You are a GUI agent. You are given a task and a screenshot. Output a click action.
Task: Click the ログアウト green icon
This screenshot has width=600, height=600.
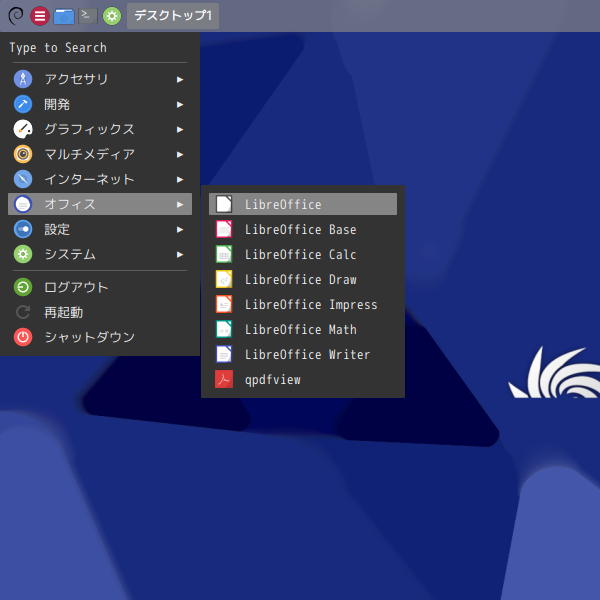click(23, 287)
